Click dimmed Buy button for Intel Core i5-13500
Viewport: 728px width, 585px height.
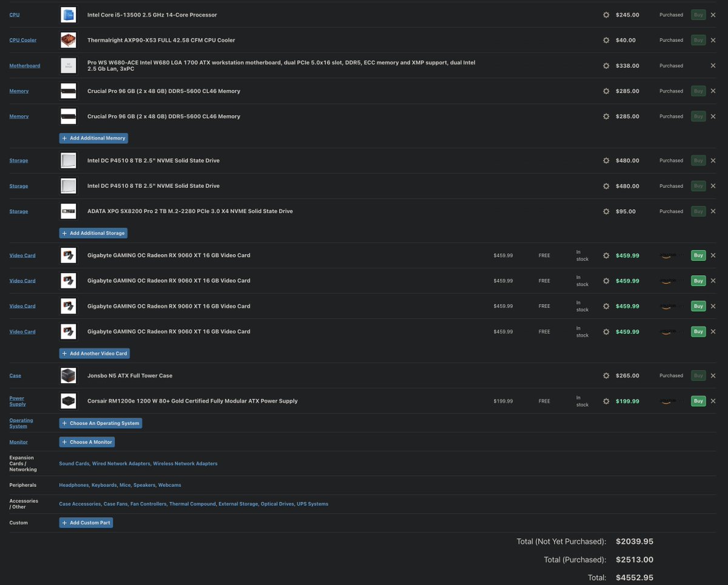[698, 15]
